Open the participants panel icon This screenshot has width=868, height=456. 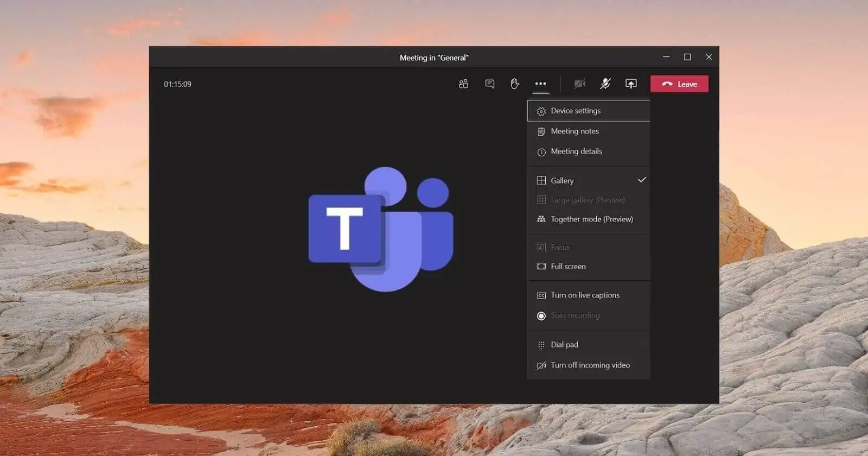point(463,84)
